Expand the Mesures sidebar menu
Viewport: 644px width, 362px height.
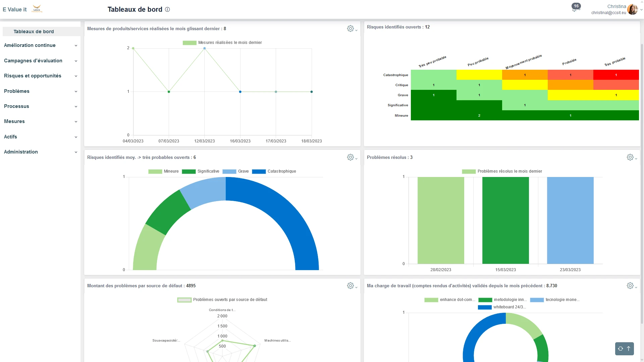[x=40, y=121]
